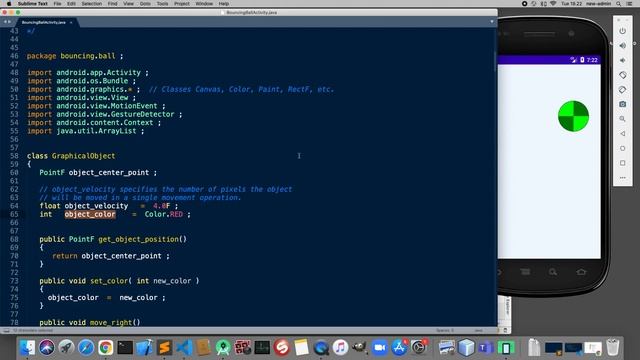
Task: Open Terminal from the Dock
Action: [x=125, y=347]
